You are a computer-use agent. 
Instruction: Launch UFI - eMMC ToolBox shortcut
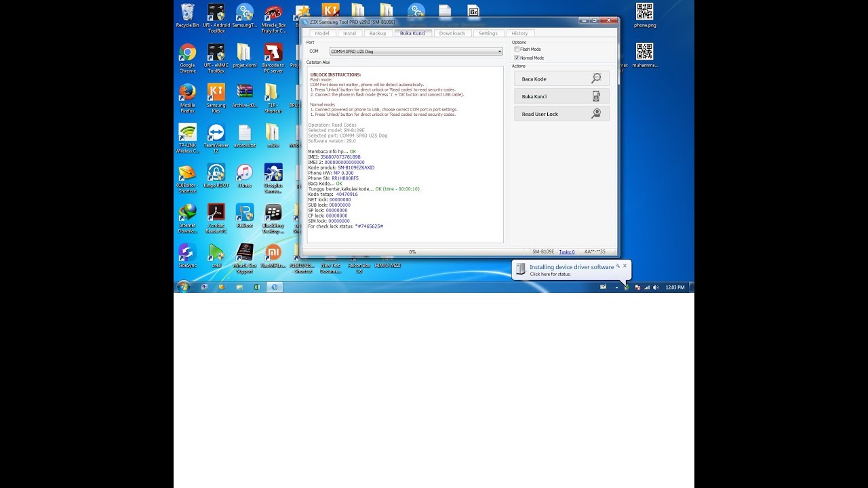click(216, 59)
